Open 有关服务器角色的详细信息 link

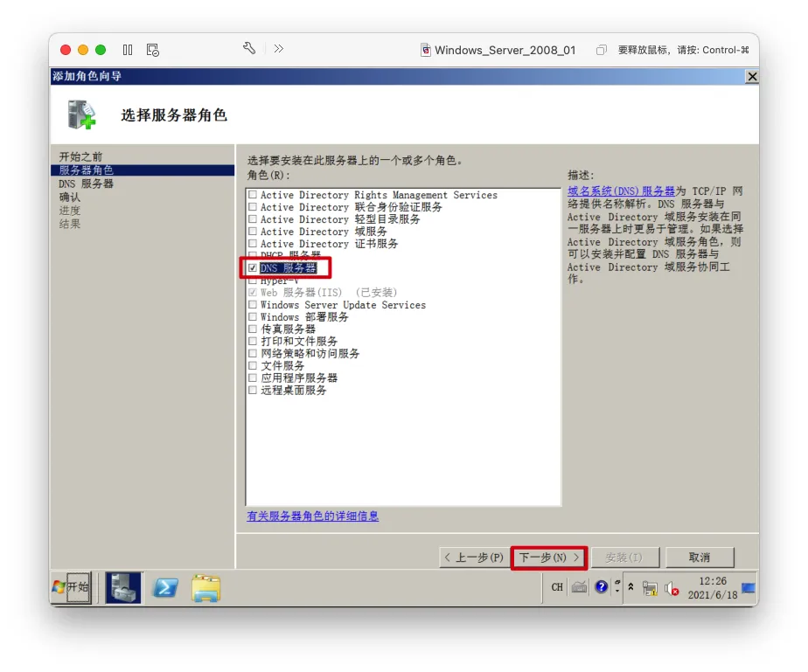click(313, 516)
